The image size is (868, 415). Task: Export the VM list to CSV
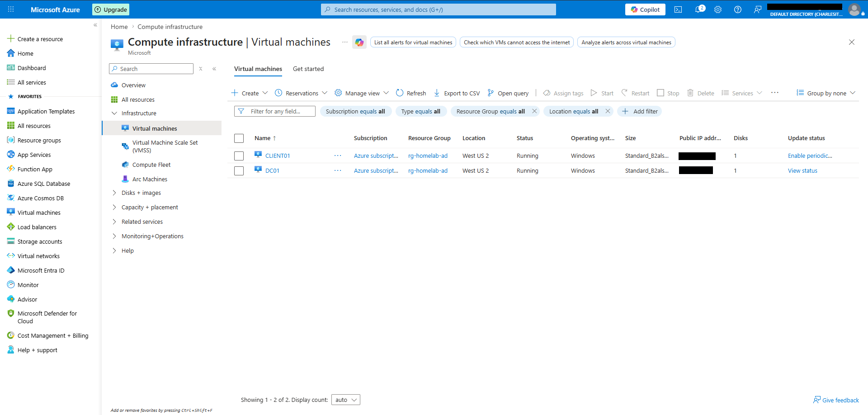click(x=457, y=93)
